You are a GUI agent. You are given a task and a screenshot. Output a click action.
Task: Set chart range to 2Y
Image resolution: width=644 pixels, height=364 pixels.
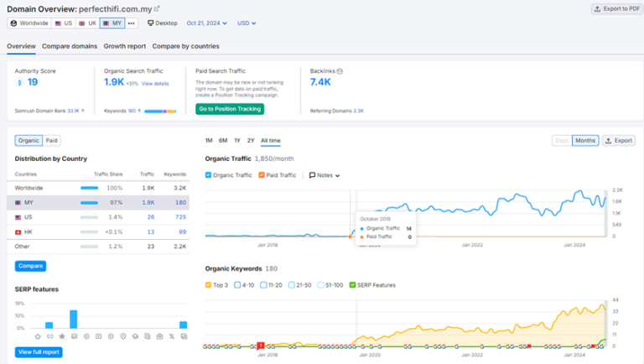point(251,141)
